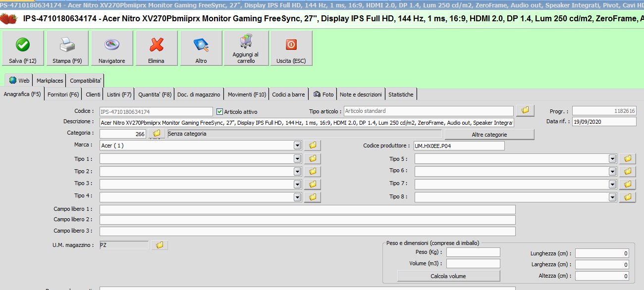The image size is (644, 290).
Task: Click the Lunghezza (cm) field
Action: click(x=602, y=253)
